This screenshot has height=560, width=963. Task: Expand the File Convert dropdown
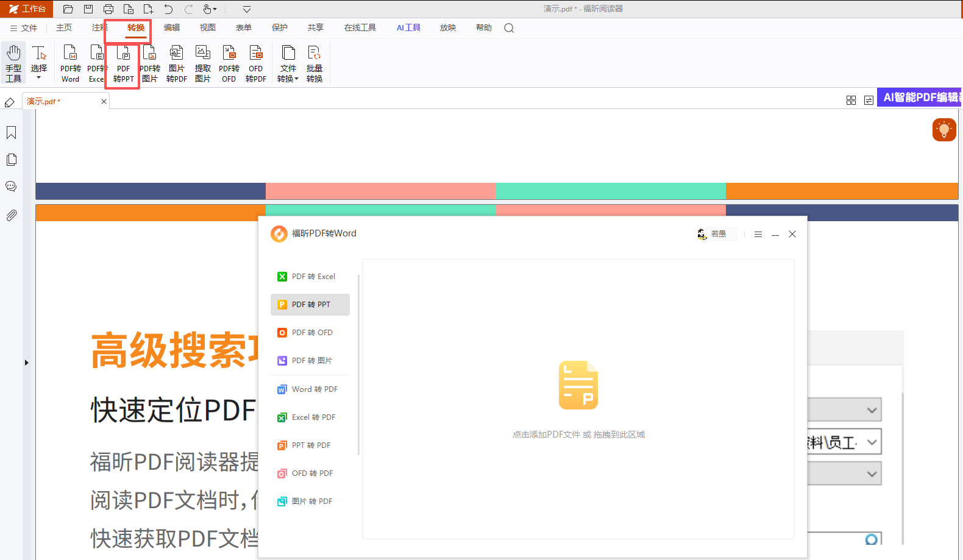pyautogui.click(x=288, y=63)
